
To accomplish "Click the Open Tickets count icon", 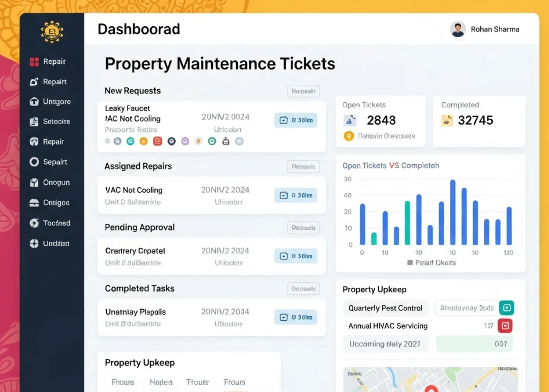I will pos(350,120).
